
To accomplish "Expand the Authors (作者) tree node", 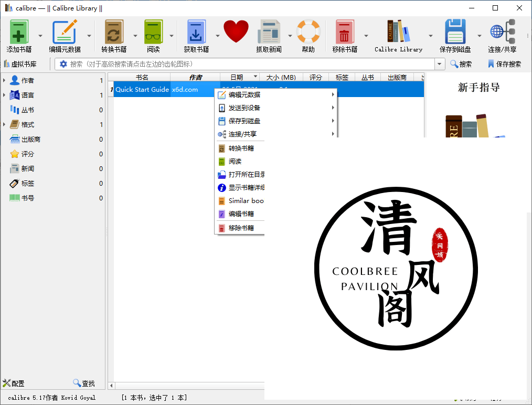I will point(4,80).
